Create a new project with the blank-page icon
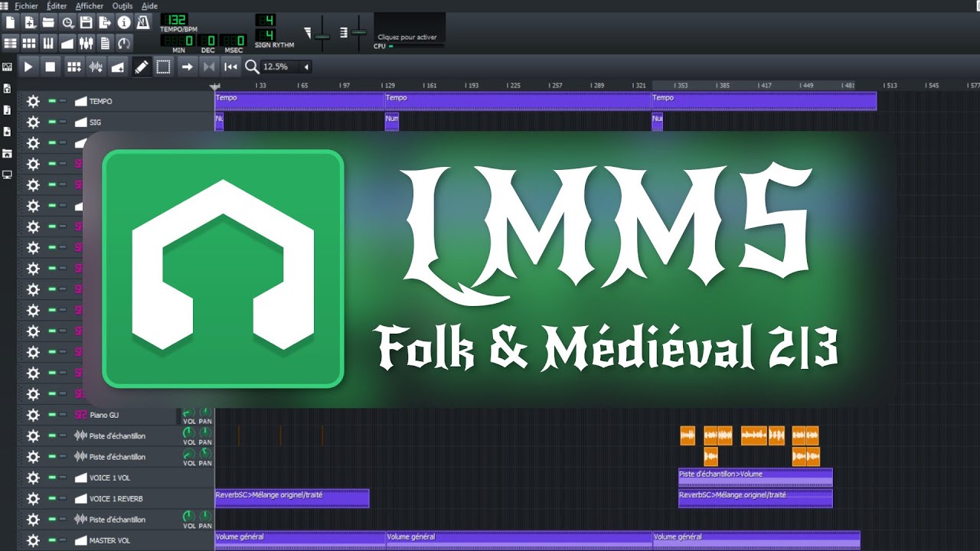This screenshot has width=980, height=551. (10, 22)
